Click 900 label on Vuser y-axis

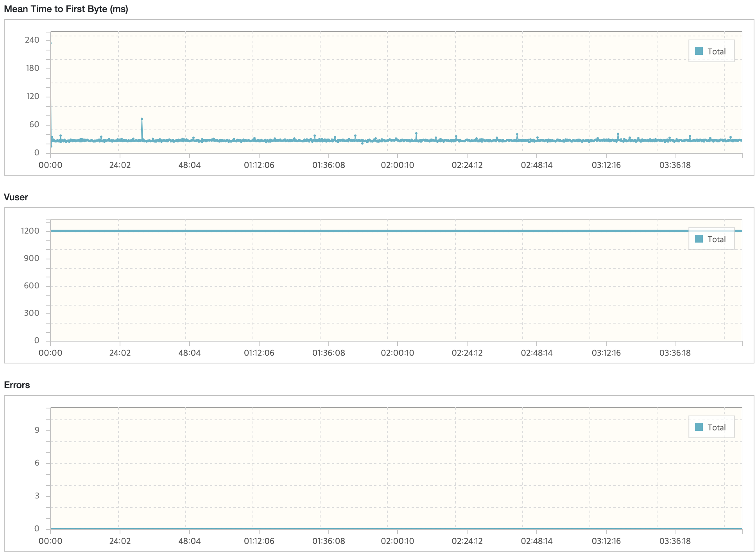32,258
